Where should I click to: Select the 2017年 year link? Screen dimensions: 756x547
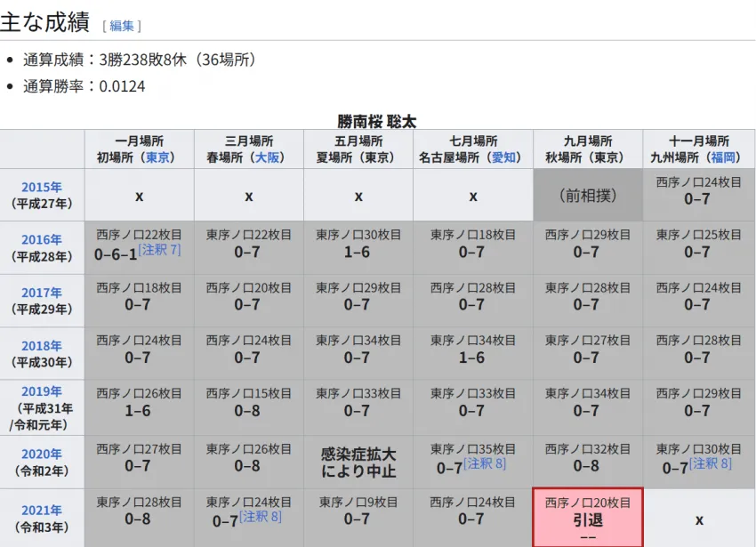pyautogui.click(x=42, y=293)
